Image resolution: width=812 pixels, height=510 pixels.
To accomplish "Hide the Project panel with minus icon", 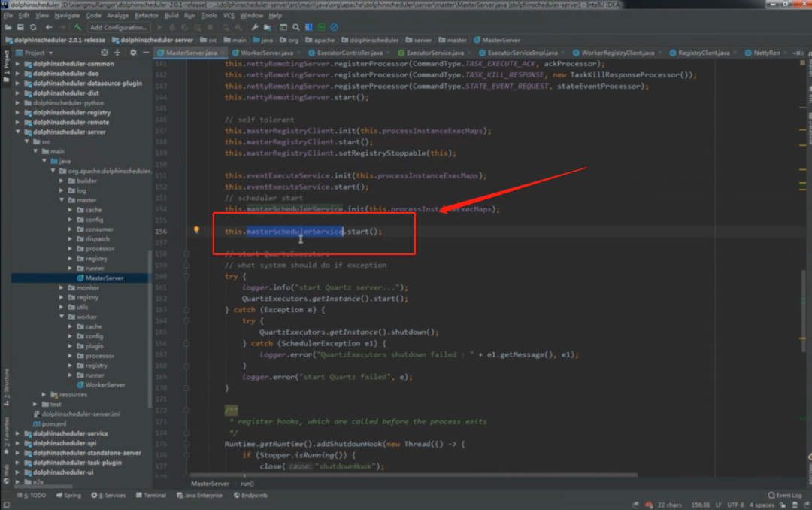I will [x=146, y=53].
